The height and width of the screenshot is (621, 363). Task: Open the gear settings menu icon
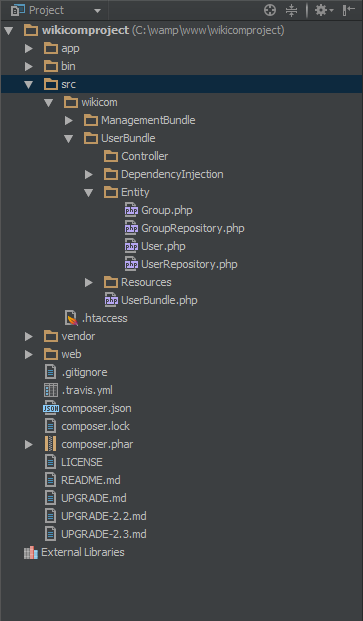coord(323,10)
